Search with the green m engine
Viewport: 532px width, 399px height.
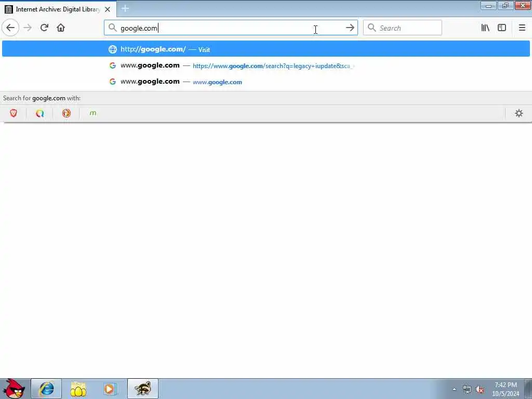click(93, 113)
